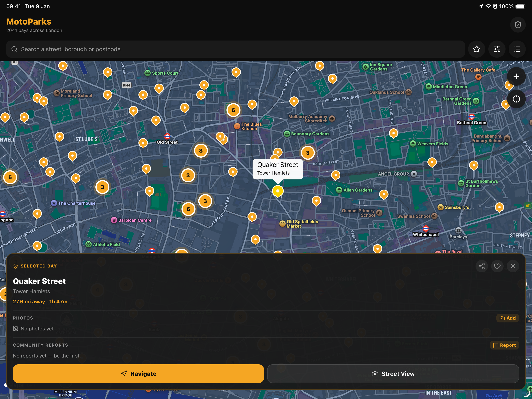Favourite Quaker Street with the heart icon

(497, 266)
